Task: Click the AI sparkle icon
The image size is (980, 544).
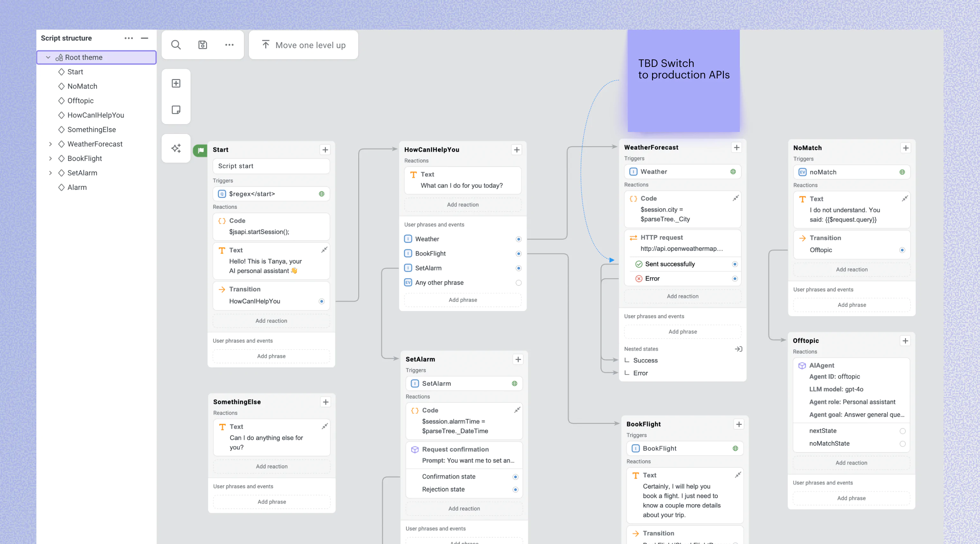Action: (176, 148)
